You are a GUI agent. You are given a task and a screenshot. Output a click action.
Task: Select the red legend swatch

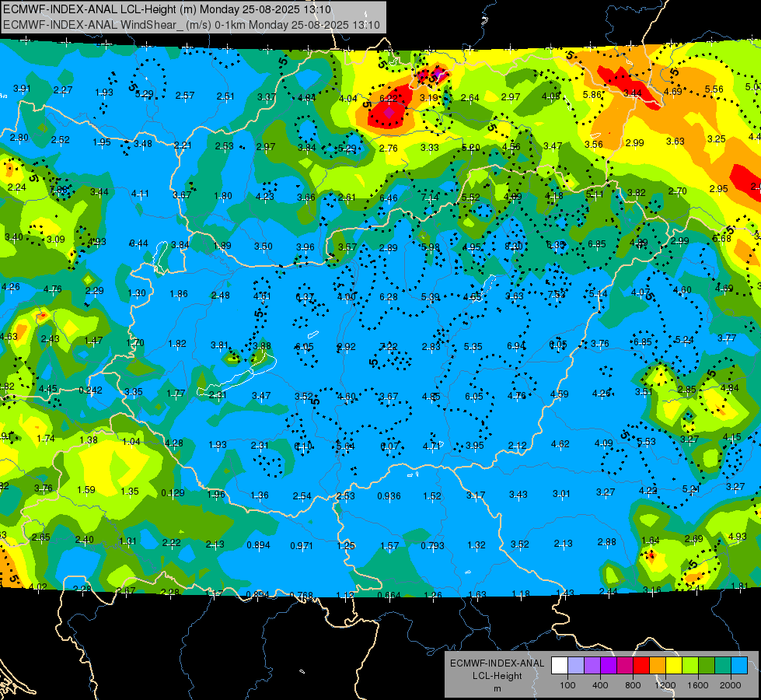pos(641,666)
